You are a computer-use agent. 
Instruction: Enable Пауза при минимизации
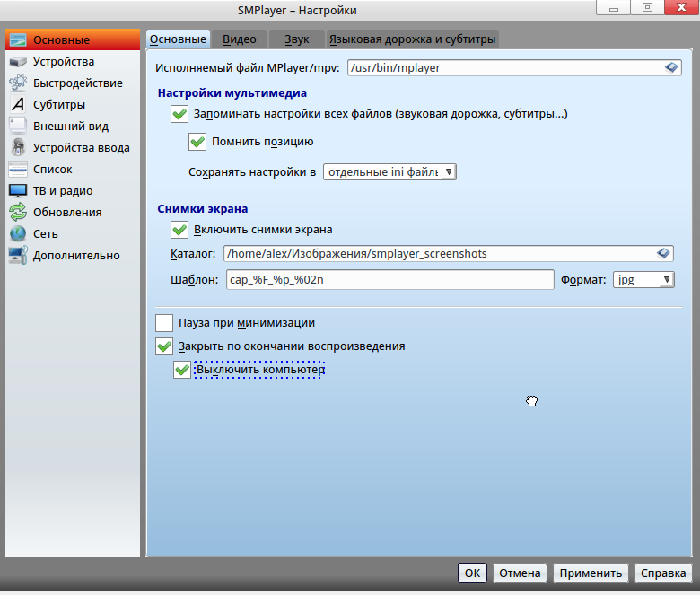click(164, 323)
